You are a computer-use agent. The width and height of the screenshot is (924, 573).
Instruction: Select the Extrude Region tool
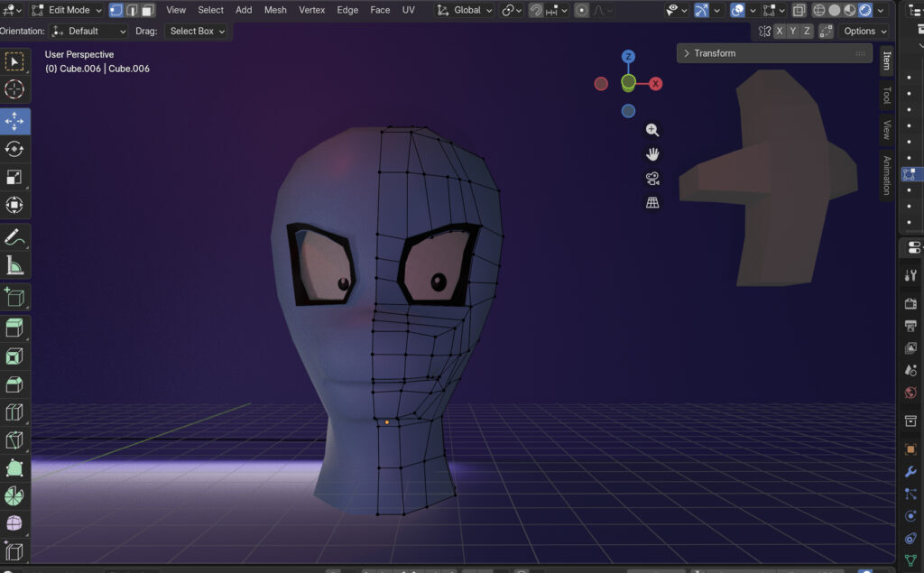14,327
